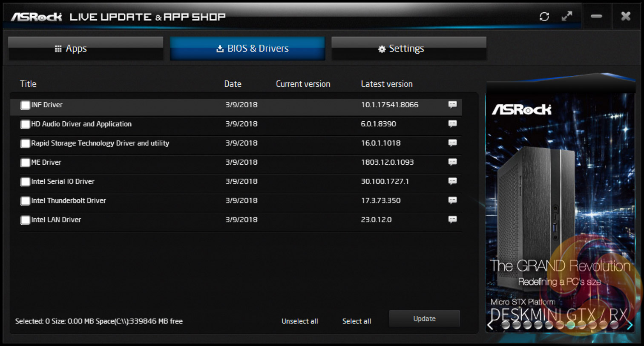Go to previous banner with left arrow
This screenshot has height=346, width=644.
[x=491, y=325]
